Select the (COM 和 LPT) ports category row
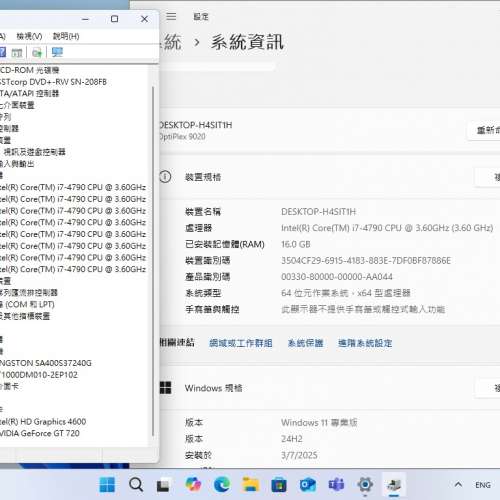 27,304
